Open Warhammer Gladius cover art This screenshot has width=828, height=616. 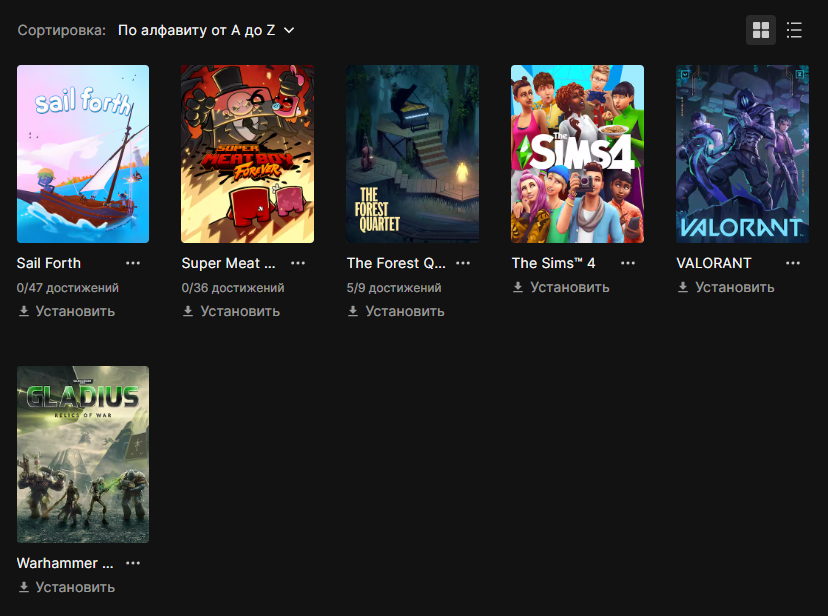click(x=83, y=454)
